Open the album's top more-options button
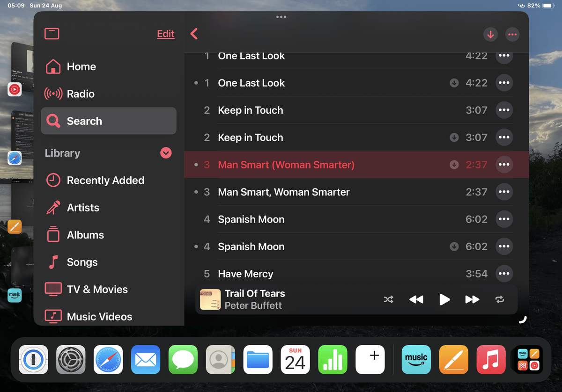The height and width of the screenshot is (392, 562). pos(512,35)
